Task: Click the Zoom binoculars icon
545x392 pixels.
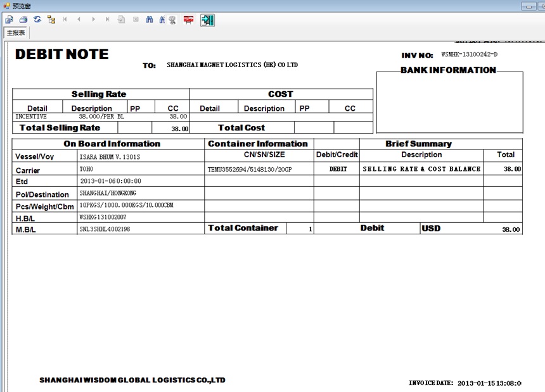Action: click(x=162, y=20)
